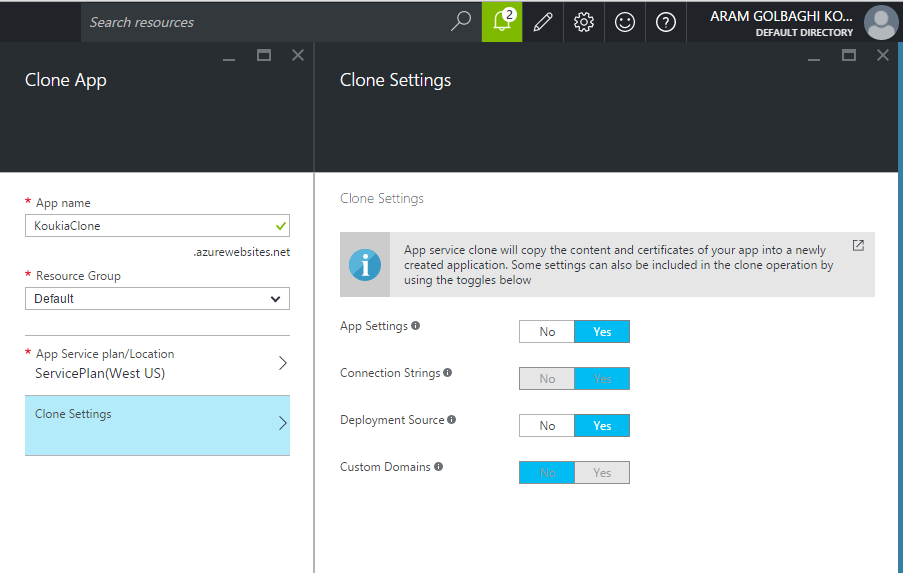Maximize the Clone Settings blade
Screen dimensions: 903x573
coord(849,55)
